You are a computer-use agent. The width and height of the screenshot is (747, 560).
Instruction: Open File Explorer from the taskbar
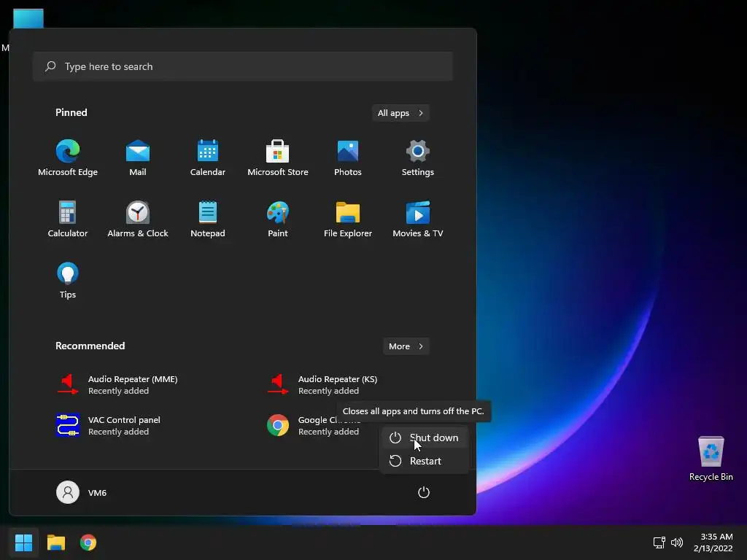pos(55,542)
